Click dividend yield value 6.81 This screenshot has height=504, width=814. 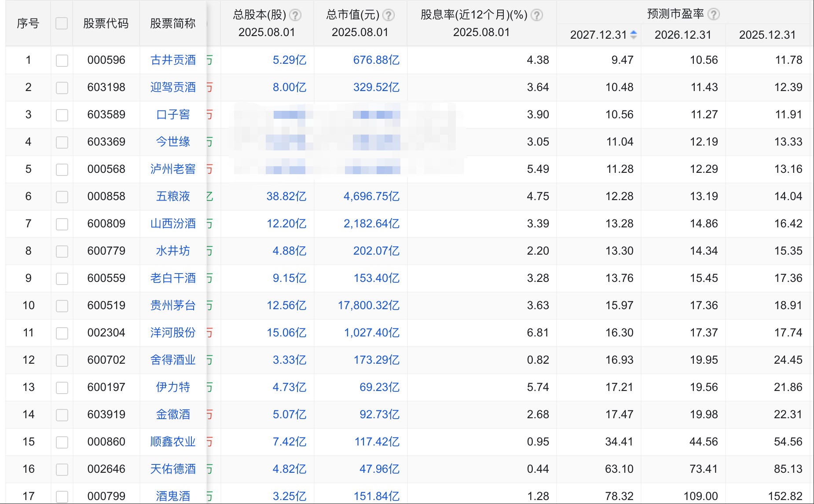[x=538, y=332]
